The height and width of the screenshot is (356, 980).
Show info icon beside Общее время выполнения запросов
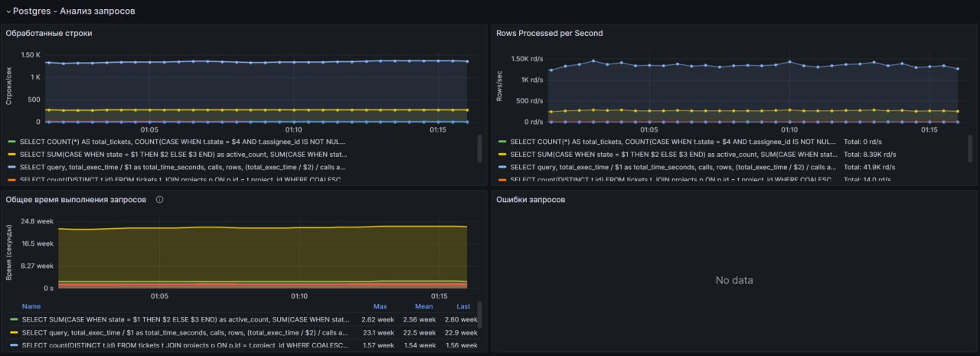tap(160, 200)
